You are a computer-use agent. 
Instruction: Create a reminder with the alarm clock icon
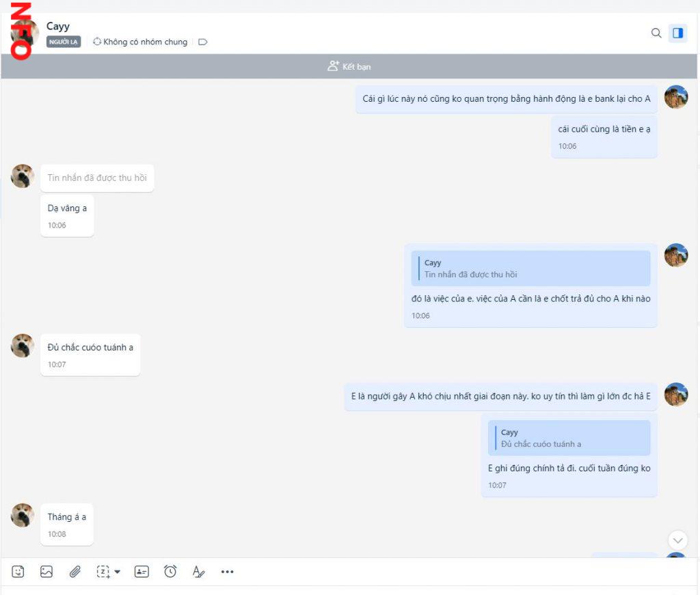170,572
